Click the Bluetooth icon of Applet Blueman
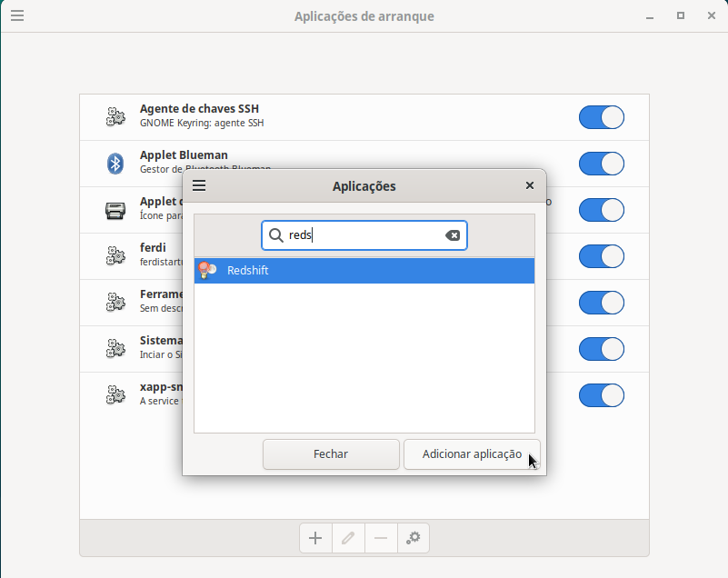Screen dimensions: 728x578 pyautogui.click(x=115, y=164)
